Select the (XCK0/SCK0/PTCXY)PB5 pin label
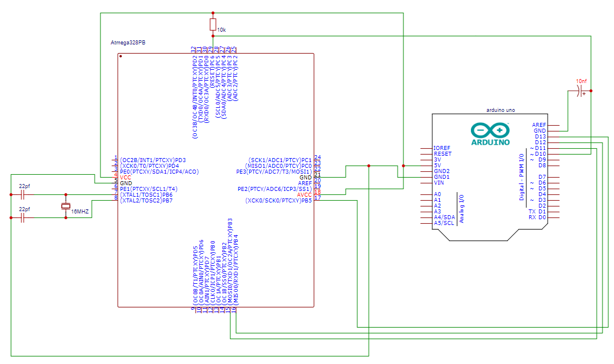The width and height of the screenshot is (614, 364). click(x=278, y=200)
